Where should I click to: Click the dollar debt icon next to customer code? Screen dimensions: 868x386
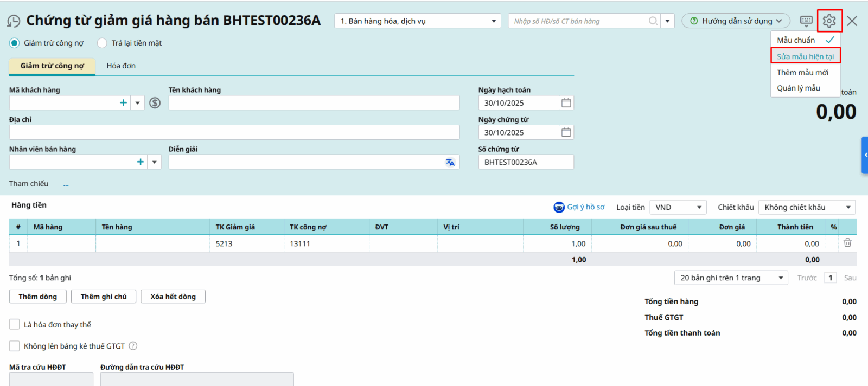(x=155, y=103)
